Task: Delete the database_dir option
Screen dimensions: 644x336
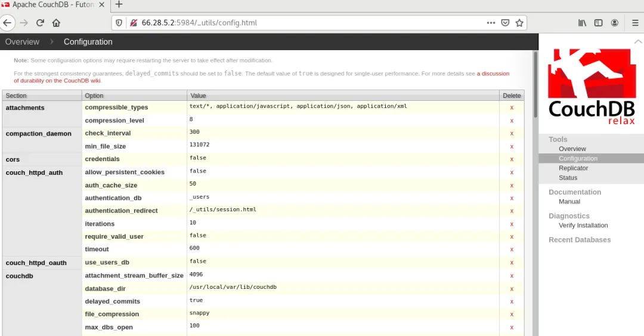Action: pyautogui.click(x=512, y=289)
